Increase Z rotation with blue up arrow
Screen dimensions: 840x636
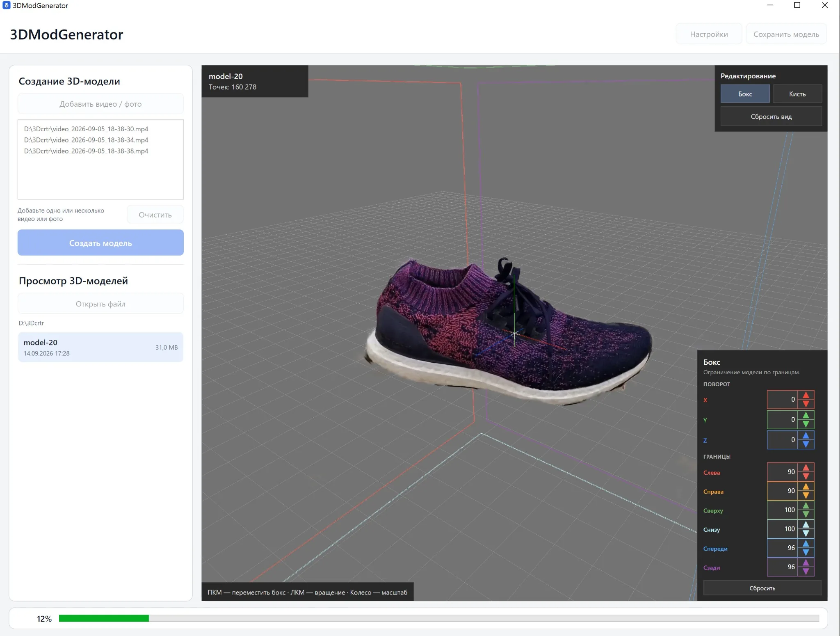tap(806, 435)
